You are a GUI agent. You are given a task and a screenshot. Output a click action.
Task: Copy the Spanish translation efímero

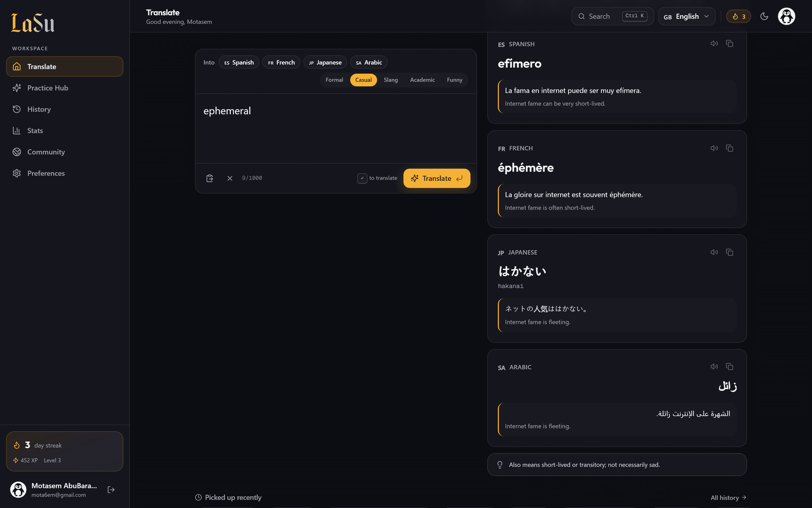click(x=730, y=44)
